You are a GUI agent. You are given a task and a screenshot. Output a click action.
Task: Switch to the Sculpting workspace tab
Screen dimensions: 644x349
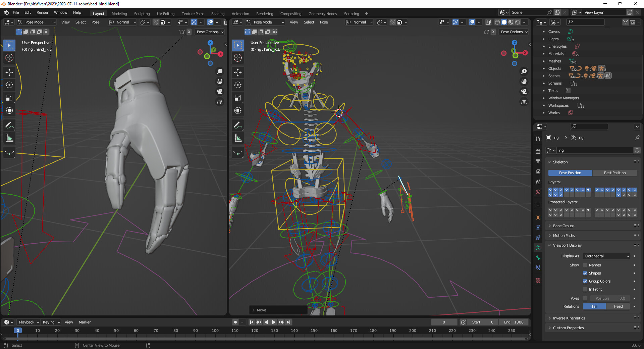click(x=142, y=14)
